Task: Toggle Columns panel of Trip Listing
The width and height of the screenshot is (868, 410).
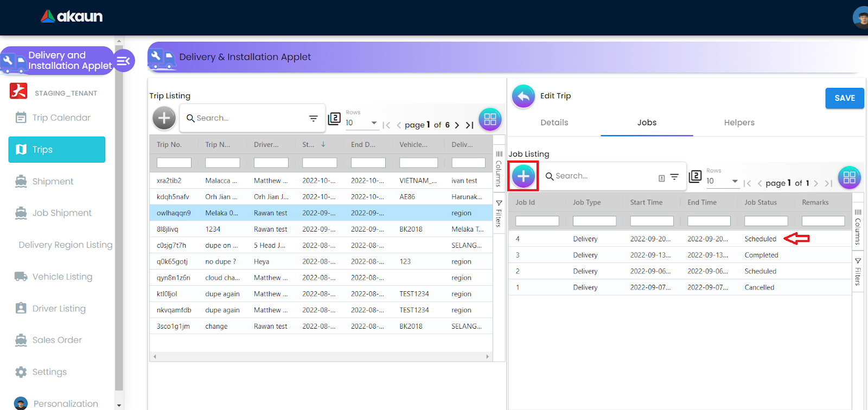Action: click(x=499, y=169)
